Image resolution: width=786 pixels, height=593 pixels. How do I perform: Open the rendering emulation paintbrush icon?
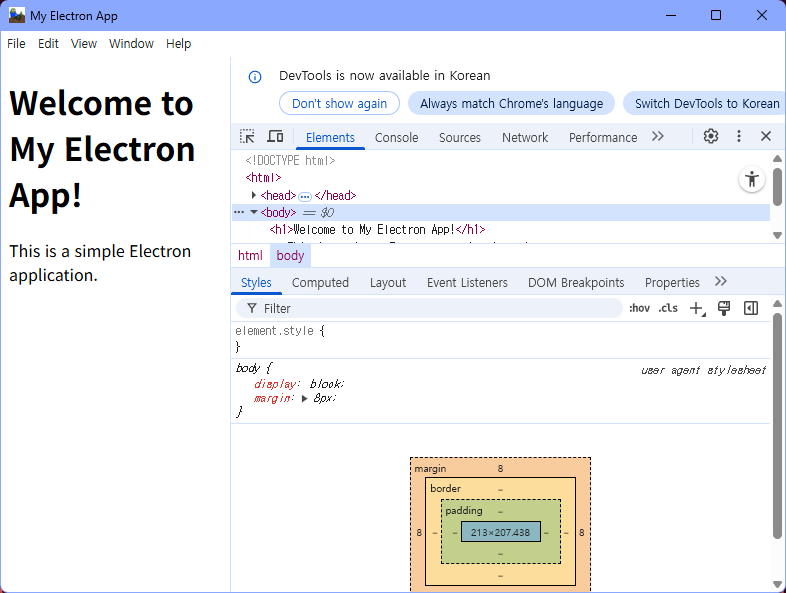click(724, 309)
